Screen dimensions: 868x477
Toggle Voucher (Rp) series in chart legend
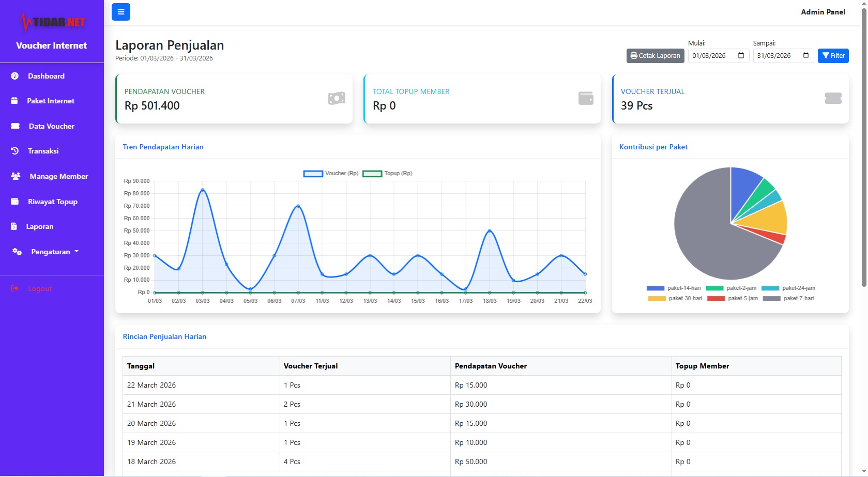(x=331, y=174)
